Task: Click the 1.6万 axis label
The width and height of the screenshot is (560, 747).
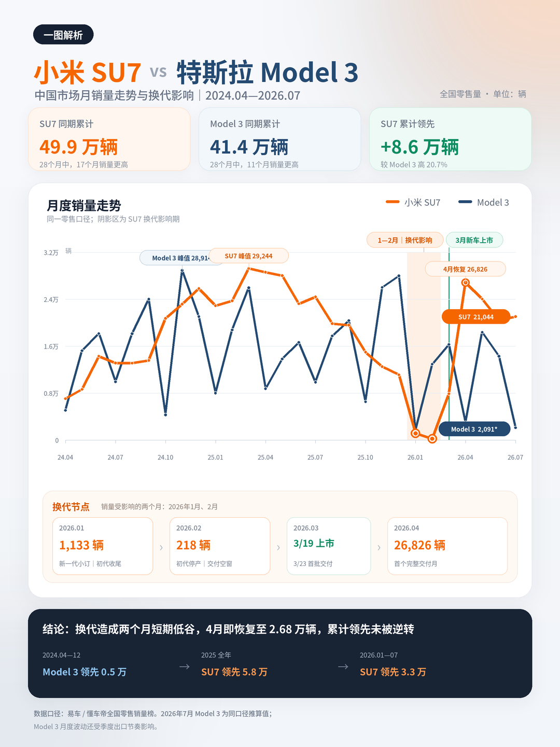Action: [x=51, y=347]
